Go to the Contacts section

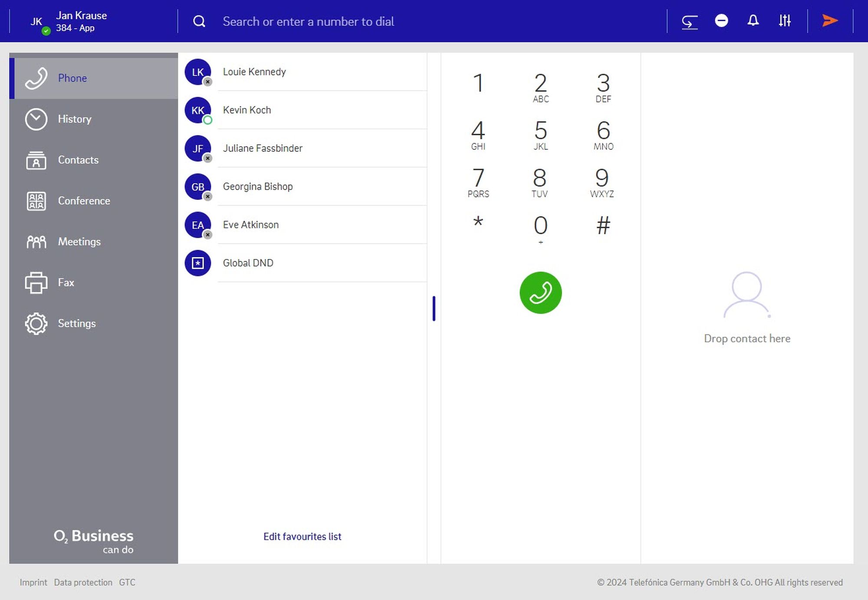pyautogui.click(x=78, y=160)
